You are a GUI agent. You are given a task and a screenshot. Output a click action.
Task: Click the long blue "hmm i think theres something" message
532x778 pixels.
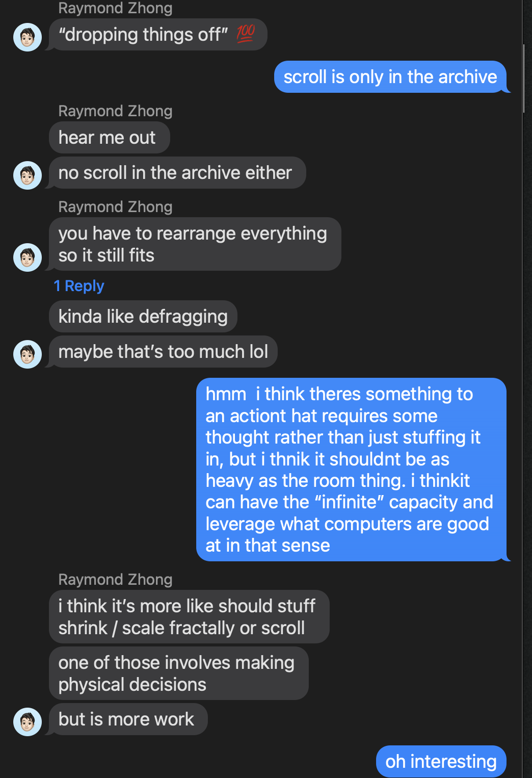(x=351, y=470)
